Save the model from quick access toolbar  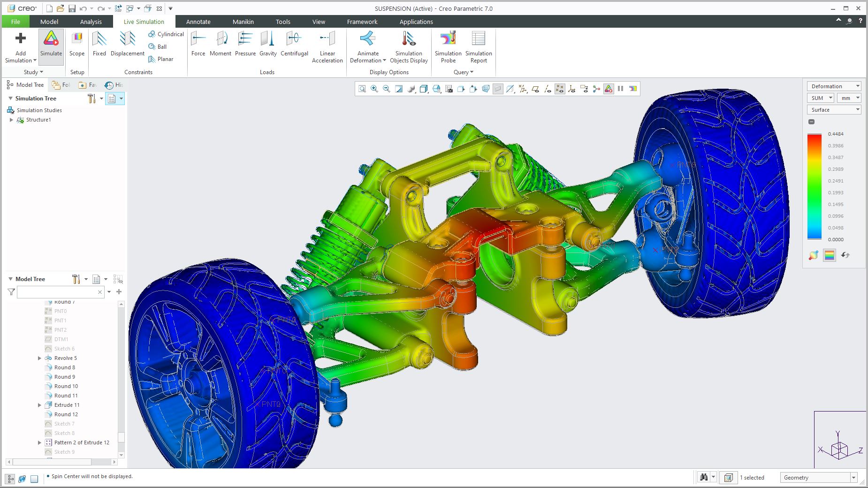(72, 8)
